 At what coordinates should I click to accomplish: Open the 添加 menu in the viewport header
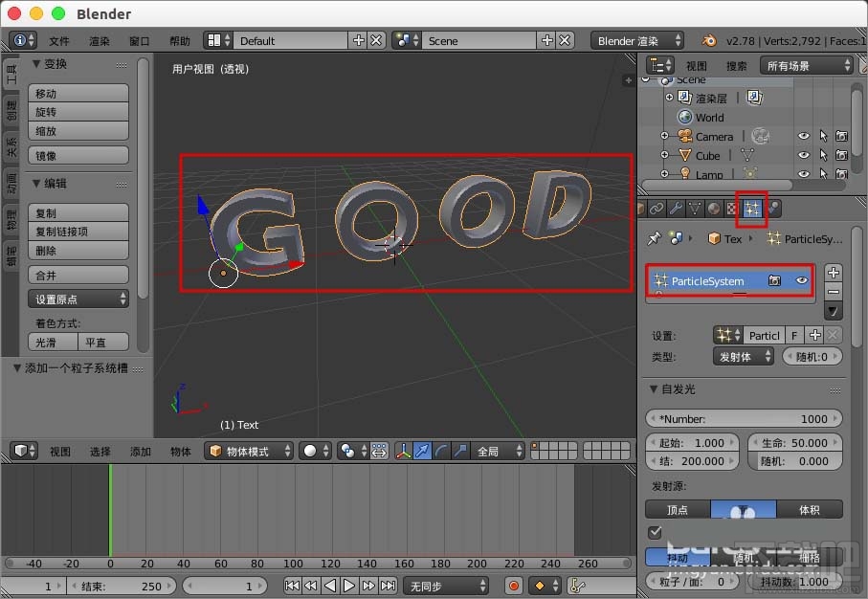click(x=140, y=450)
